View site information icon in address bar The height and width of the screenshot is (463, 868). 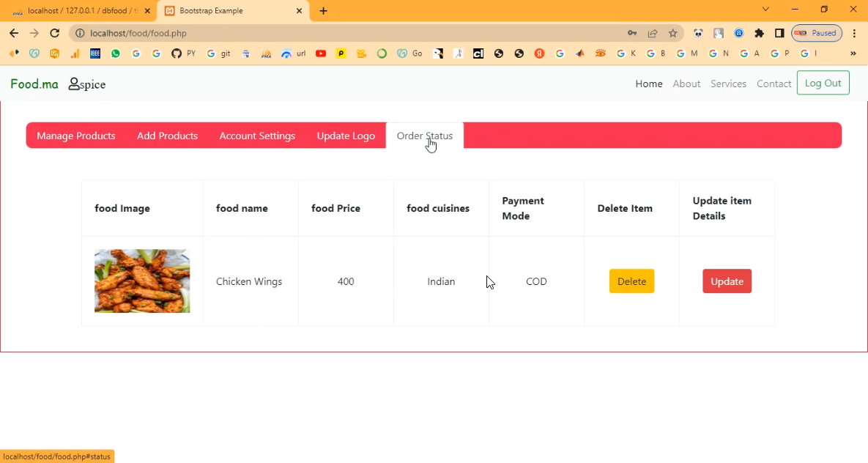[80, 33]
